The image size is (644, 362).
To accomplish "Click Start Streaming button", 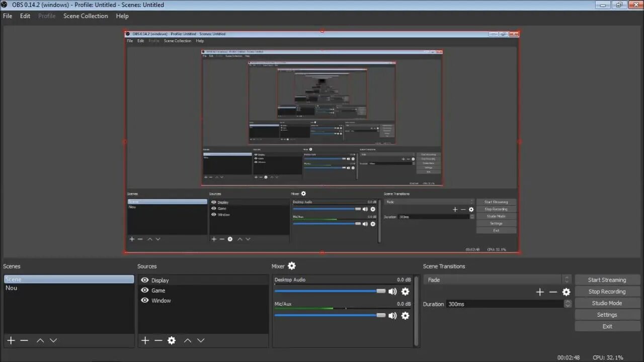I will pyautogui.click(x=607, y=280).
